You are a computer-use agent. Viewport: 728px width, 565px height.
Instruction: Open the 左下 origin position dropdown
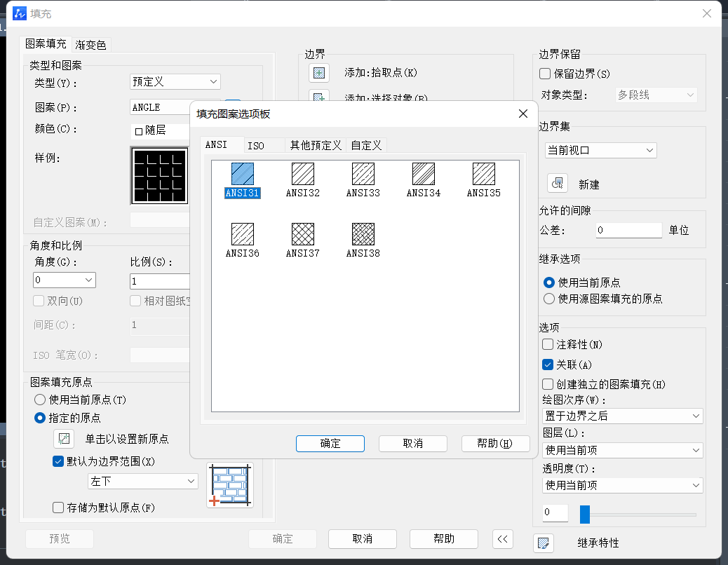(x=143, y=481)
